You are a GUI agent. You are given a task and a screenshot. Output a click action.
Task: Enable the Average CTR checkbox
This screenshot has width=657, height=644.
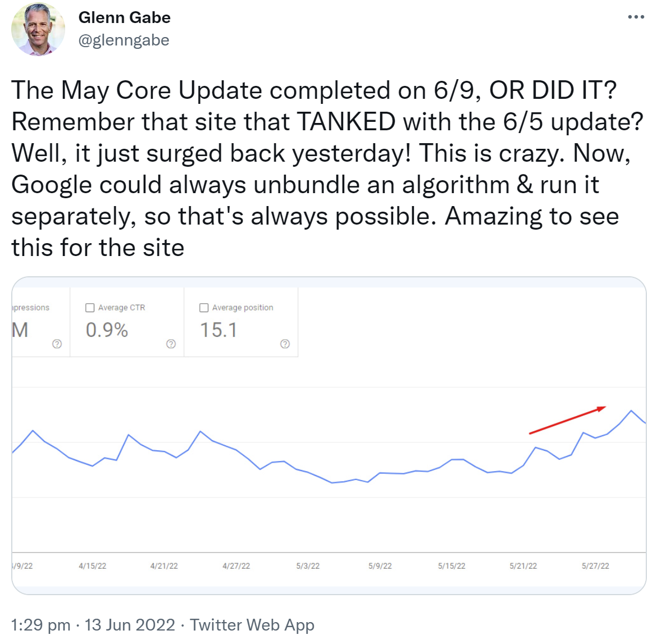coord(90,307)
